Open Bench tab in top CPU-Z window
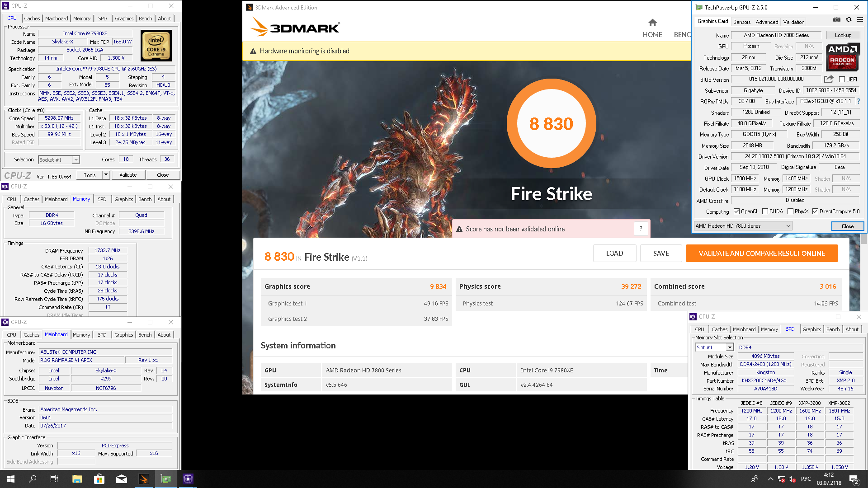This screenshot has width=868, height=488. [146, 19]
